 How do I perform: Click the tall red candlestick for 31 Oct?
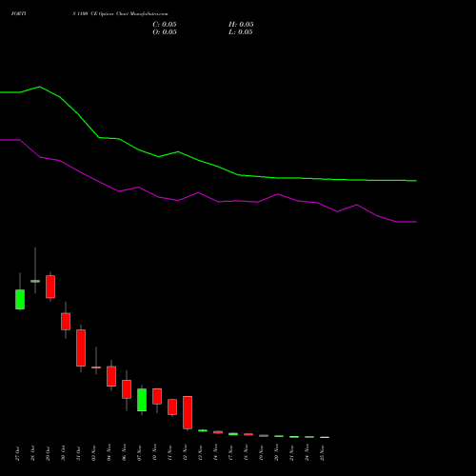click(81, 348)
